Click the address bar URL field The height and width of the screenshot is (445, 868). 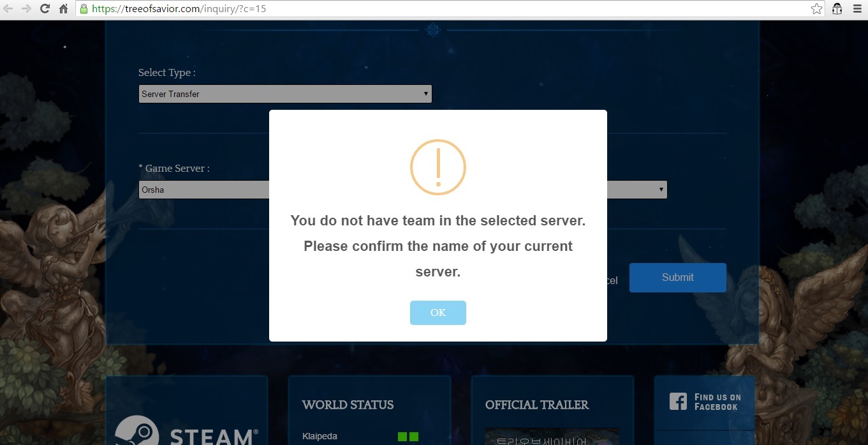[x=446, y=9]
